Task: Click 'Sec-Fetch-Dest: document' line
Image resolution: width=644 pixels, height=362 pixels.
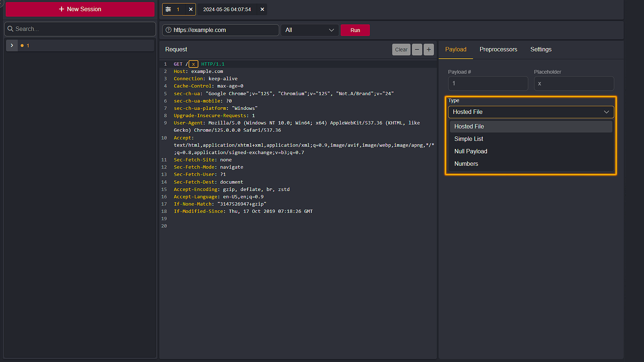Action: 208,182
